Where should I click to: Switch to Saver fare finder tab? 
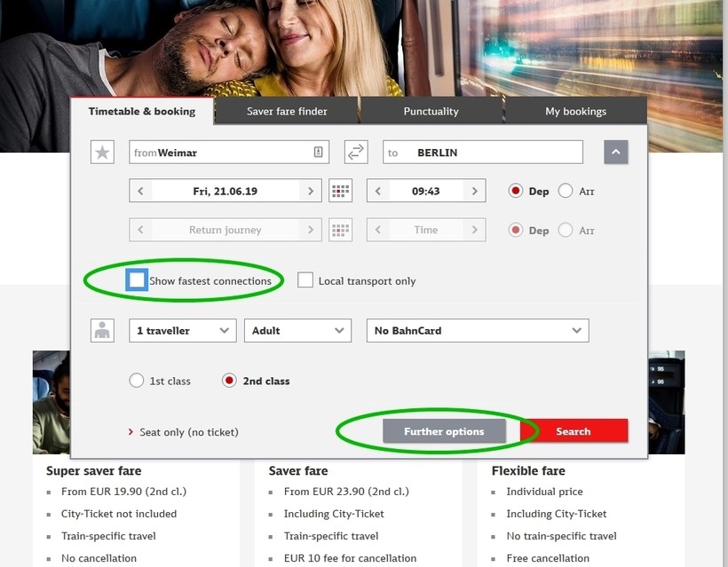tap(287, 111)
